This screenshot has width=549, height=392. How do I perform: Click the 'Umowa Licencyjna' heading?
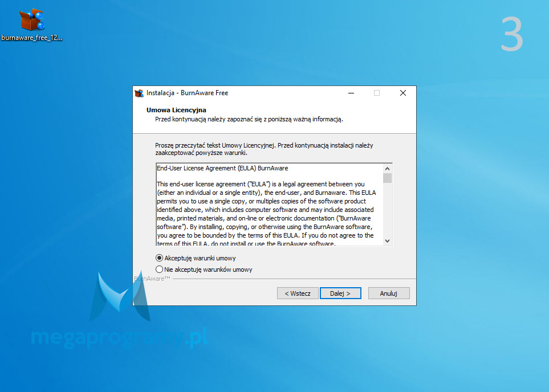pos(176,110)
